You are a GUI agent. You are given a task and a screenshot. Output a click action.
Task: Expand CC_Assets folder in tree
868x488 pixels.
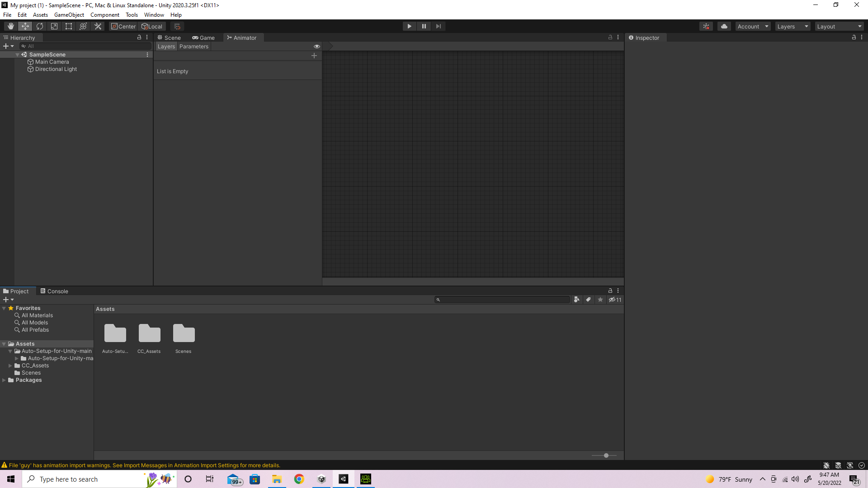coord(10,366)
